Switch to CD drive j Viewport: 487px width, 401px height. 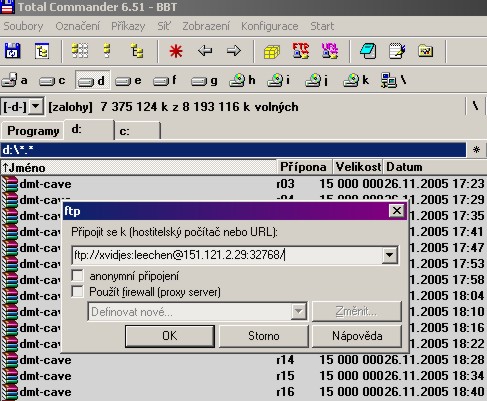tap(317, 80)
